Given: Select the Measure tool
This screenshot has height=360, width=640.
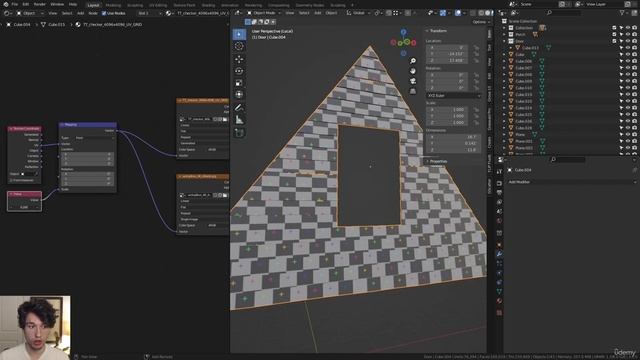Looking at the screenshot, I should pyautogui.click(x=239, y=120).
